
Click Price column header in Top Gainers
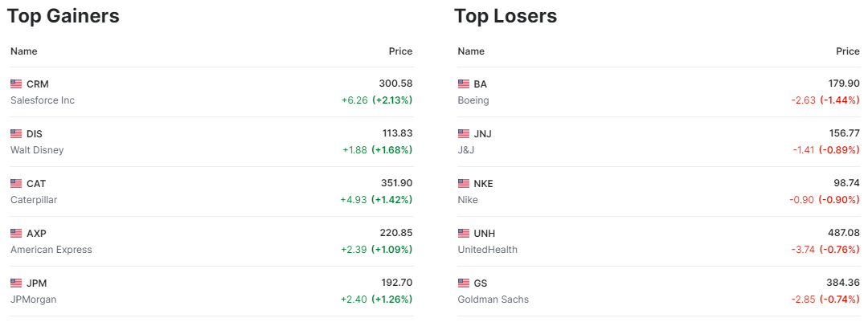coord(400,51)
